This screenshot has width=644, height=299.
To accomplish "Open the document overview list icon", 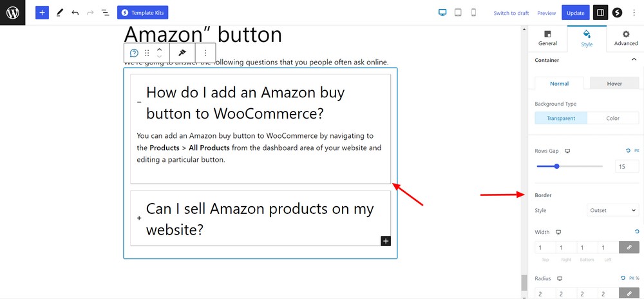I will [x=105, y=12].
